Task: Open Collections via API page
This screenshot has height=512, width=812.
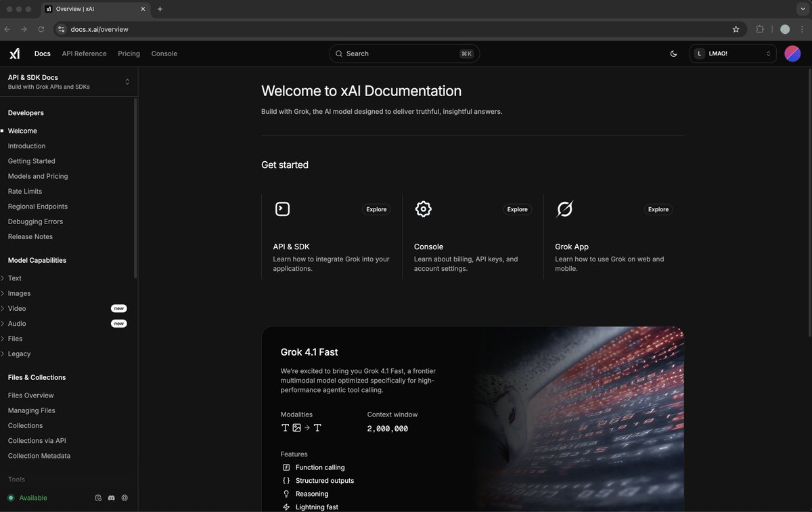Action: pyautogui.click(x=37, y=441)
